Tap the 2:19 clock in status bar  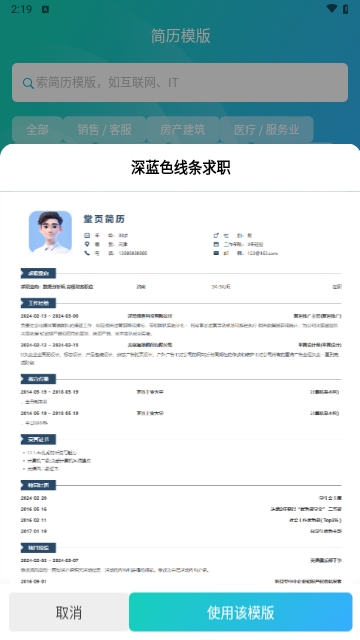(x=22, y=9)
